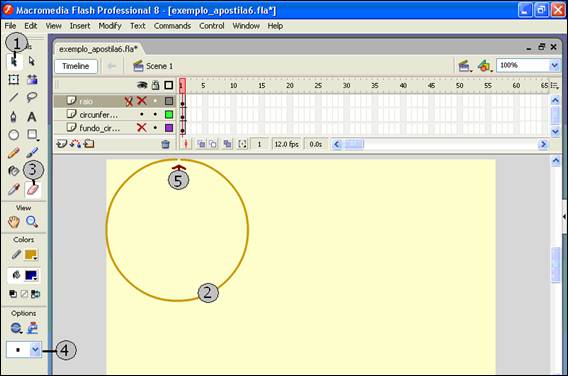Click the Insert Layer icon
Image resolution: width=568 pixels, height=376 pixels.
point(62,144)
